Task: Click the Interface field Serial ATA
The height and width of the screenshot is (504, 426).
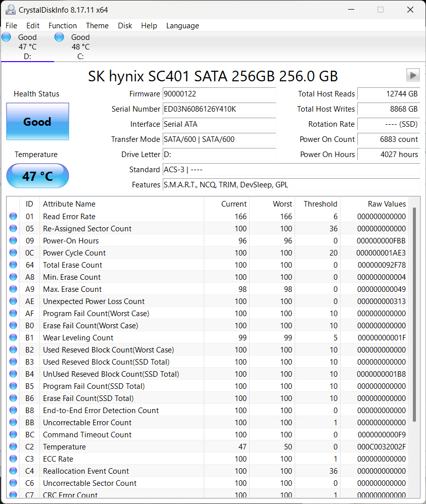Action: click(x=219, y=124)
